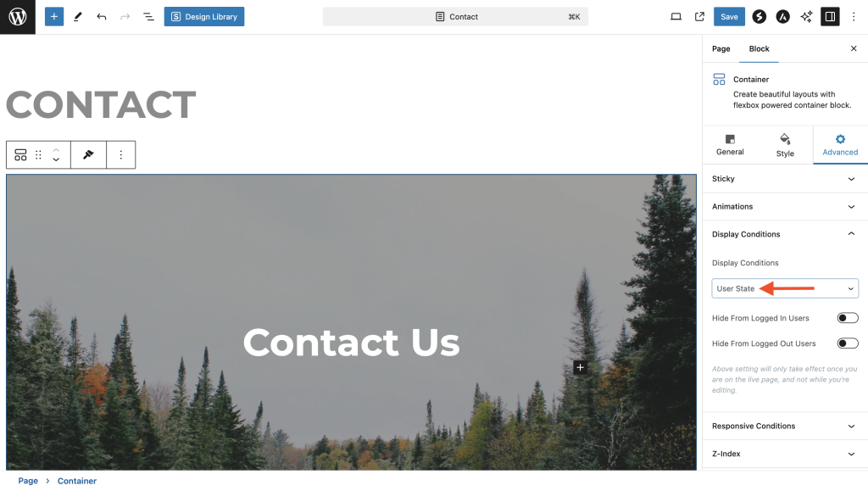Open the Astra settings icon
Screen dimensions: 868x491
(x=782, y=17)
